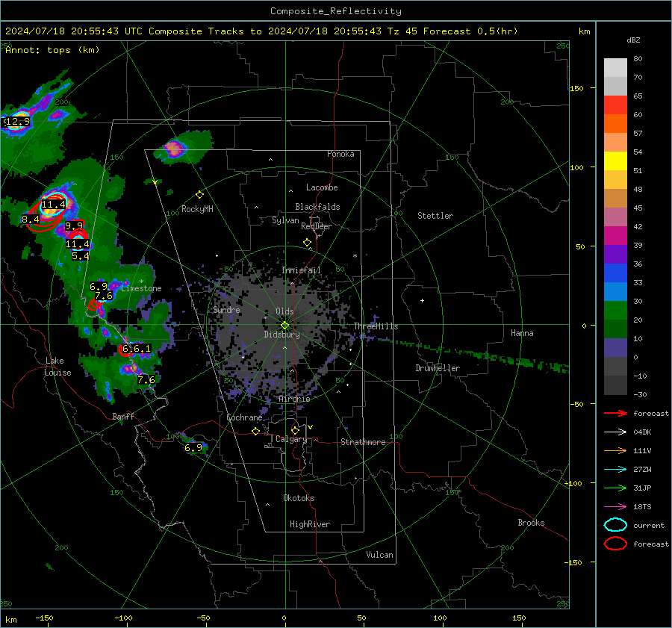
Task: Click the Calgary city label
Action: click(291, 439)
